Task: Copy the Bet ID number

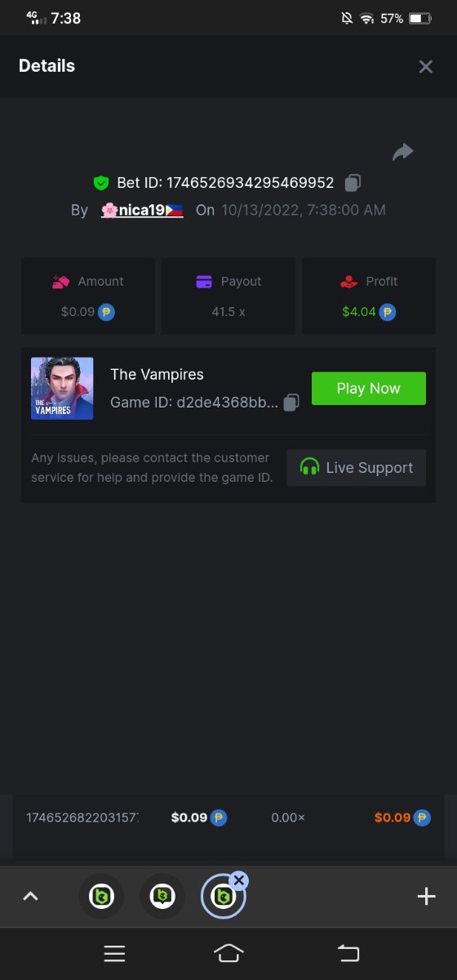Action: tap(353, 183)
